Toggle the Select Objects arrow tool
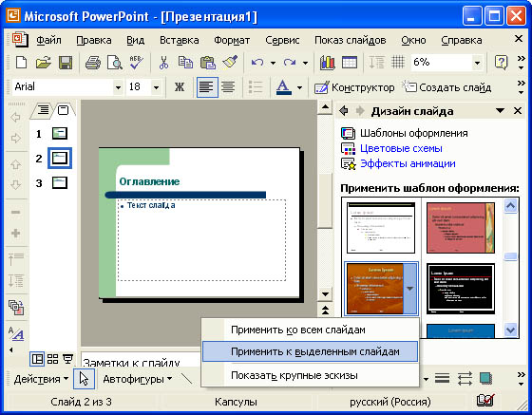 (84, 379)
